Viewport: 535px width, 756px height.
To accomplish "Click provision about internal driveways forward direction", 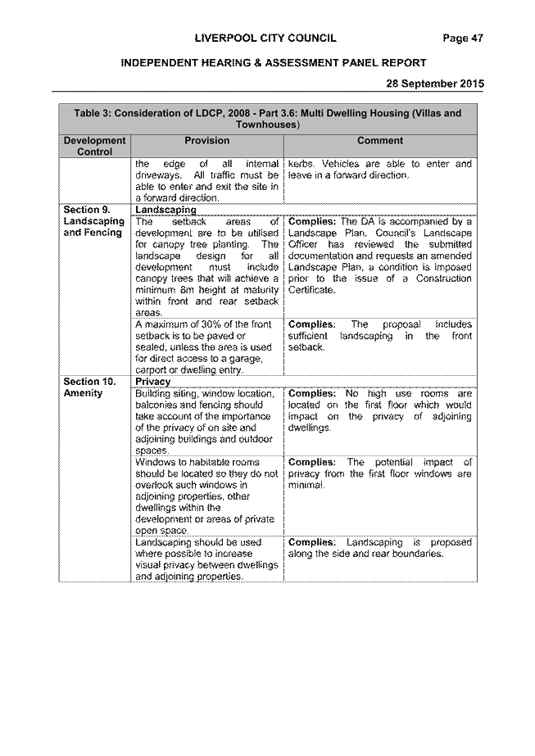I will click(x=207, y=181).
